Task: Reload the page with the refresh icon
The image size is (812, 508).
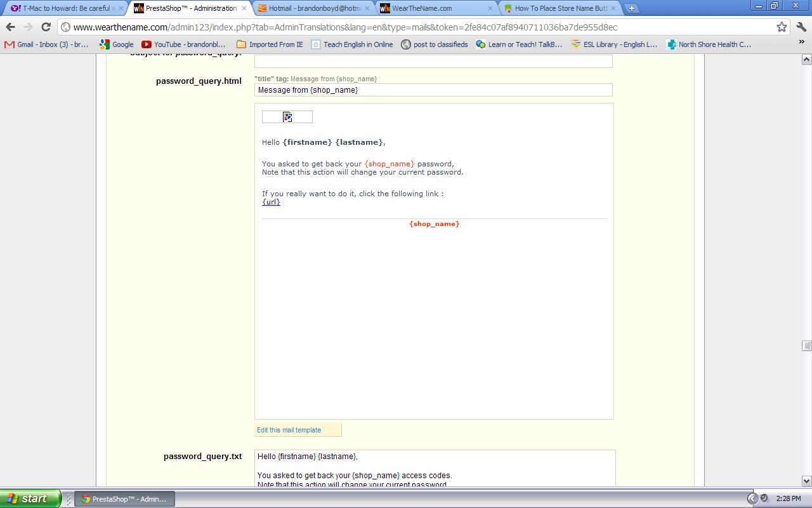Action: [46, 27]
